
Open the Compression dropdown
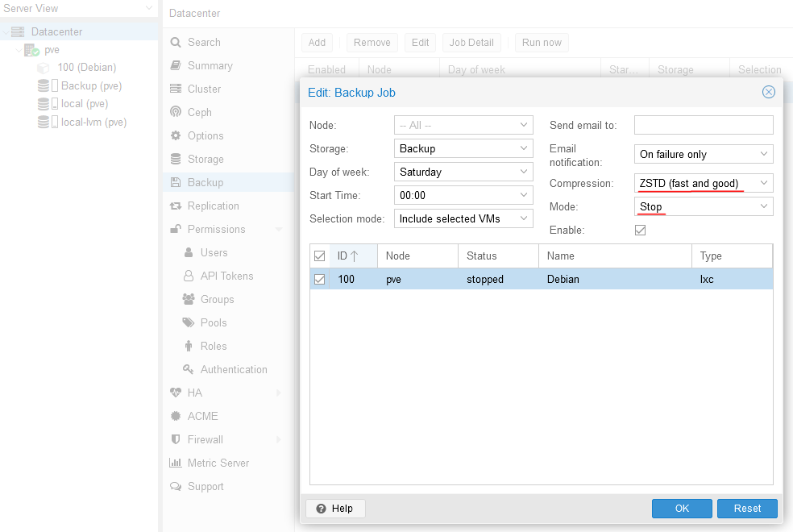[x=764, y=182]
